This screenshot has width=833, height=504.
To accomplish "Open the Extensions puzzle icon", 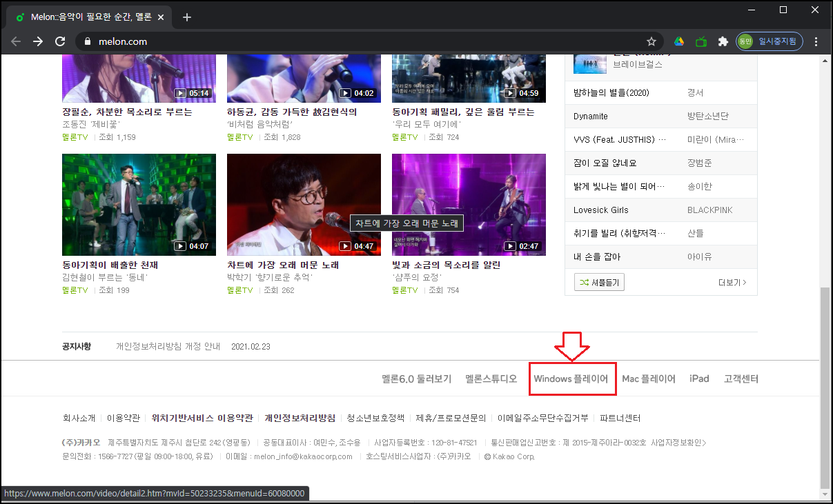I will pos(723,41).
